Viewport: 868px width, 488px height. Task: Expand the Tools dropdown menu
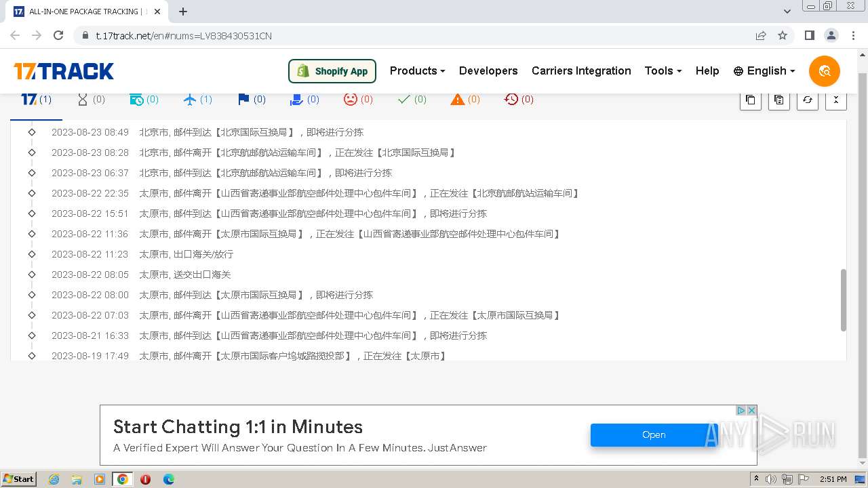pos(663,70)
